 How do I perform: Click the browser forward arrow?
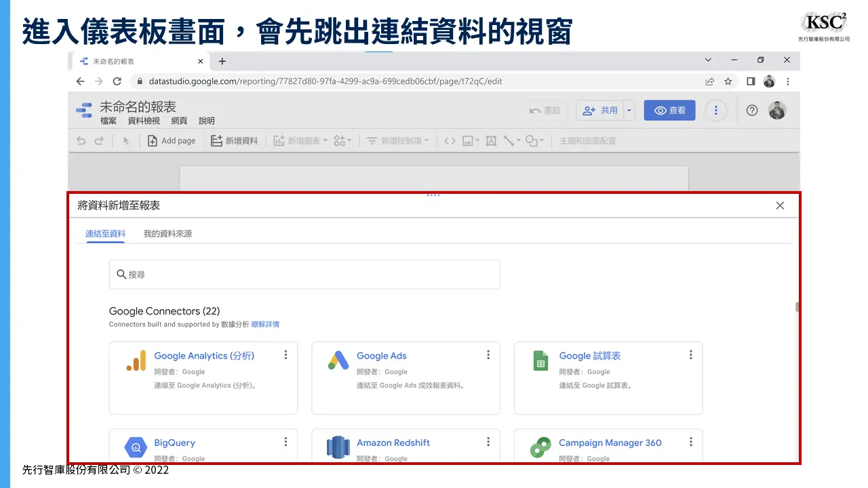(99, 81)
